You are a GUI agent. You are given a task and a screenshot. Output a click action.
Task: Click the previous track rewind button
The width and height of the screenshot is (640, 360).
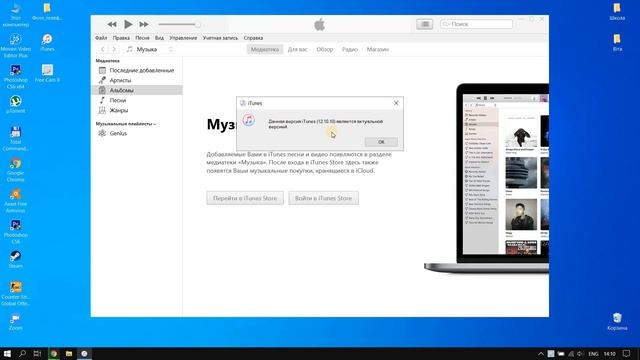(112, 24)
